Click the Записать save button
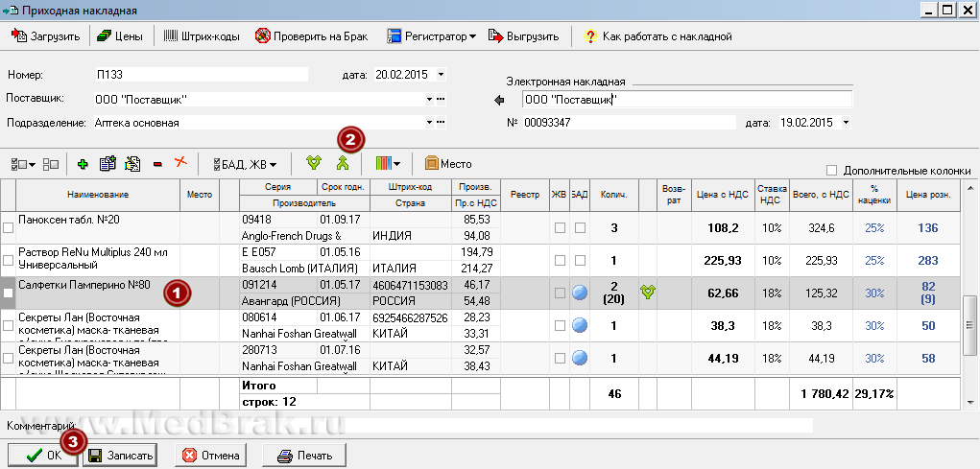980x469 pixels. pyautogui.click(x=120, y=456)
